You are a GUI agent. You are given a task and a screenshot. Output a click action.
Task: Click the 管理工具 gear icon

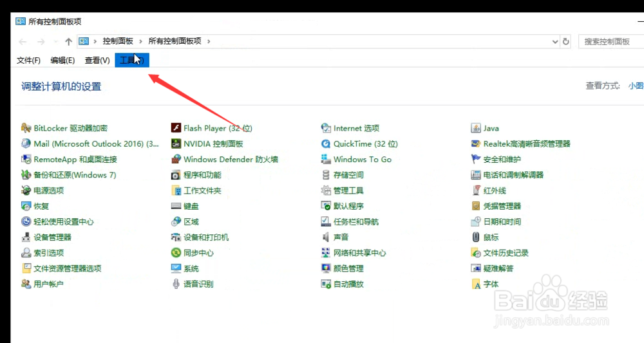326,190
